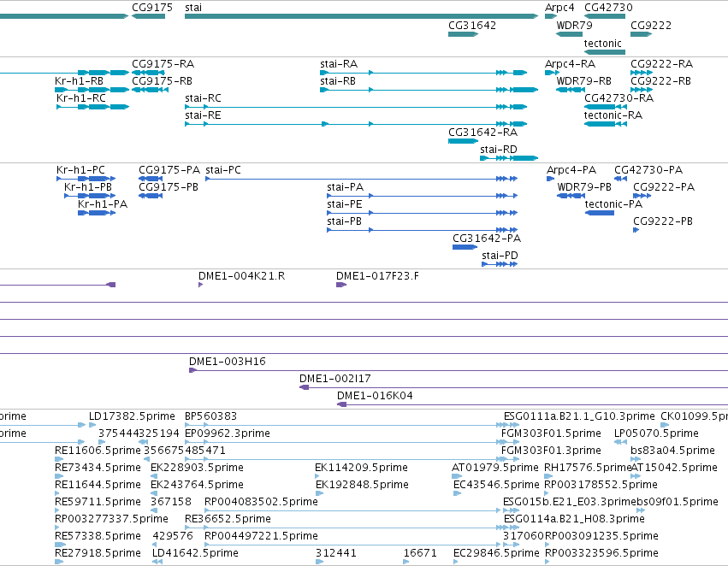This screenshot has width=728, height=566.
Task: Select the WDR79 gene label
Action: (575, 26)
